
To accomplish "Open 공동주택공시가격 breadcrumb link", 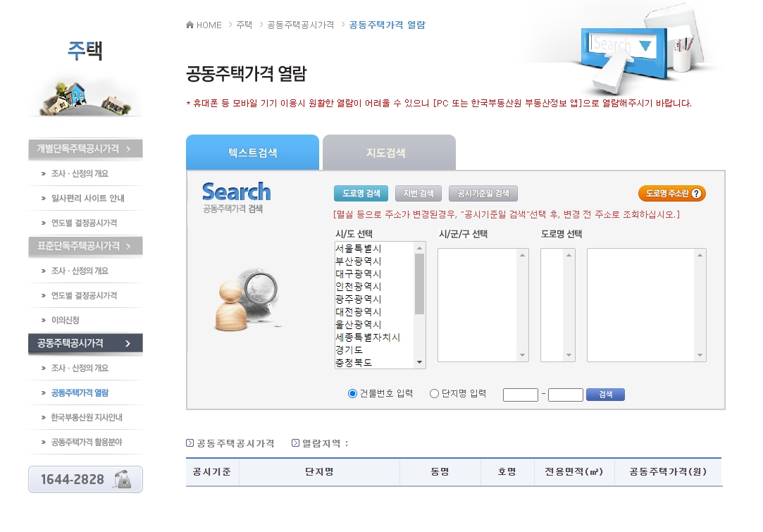I will point(301,25).
